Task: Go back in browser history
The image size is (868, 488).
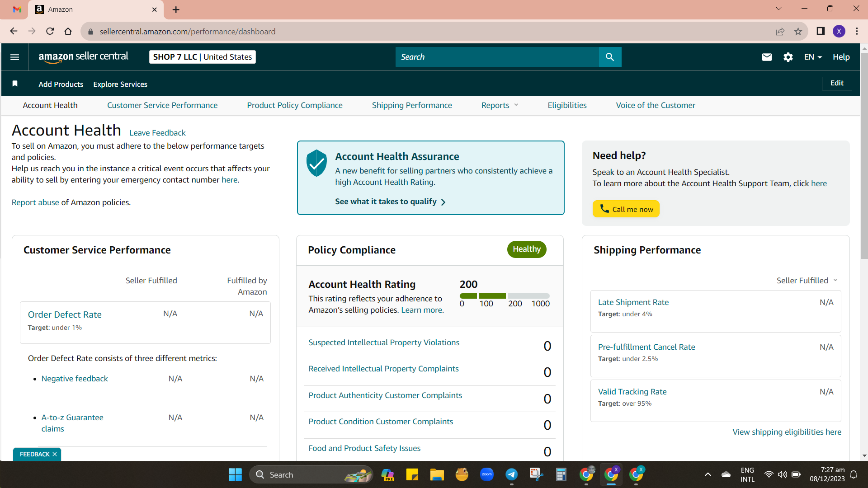Action: 14,31
